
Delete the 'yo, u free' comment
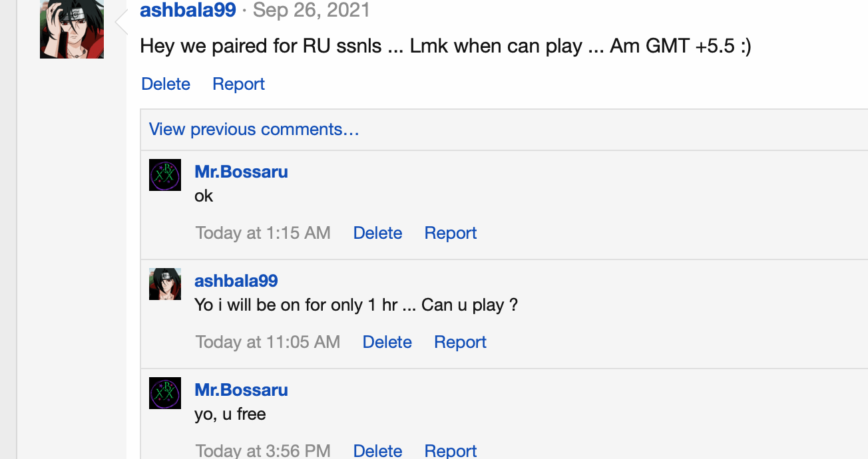[377, 450]
